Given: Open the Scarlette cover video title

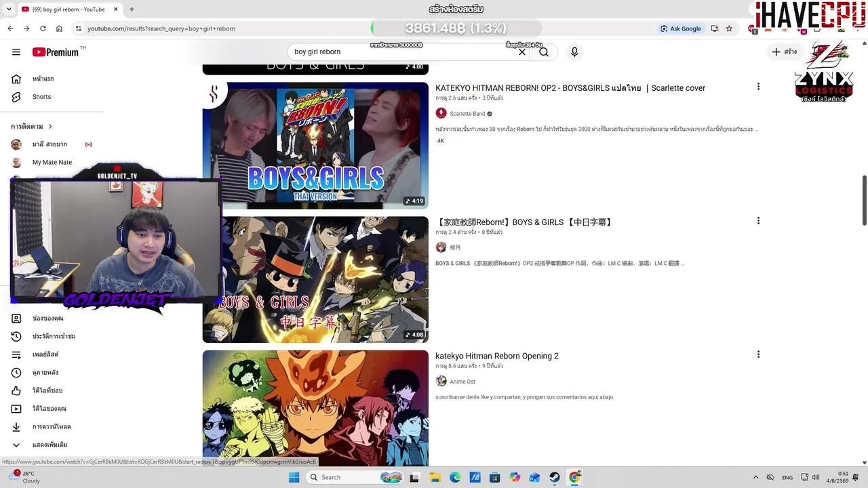Looking at the screenshot, I should (570, 88).
